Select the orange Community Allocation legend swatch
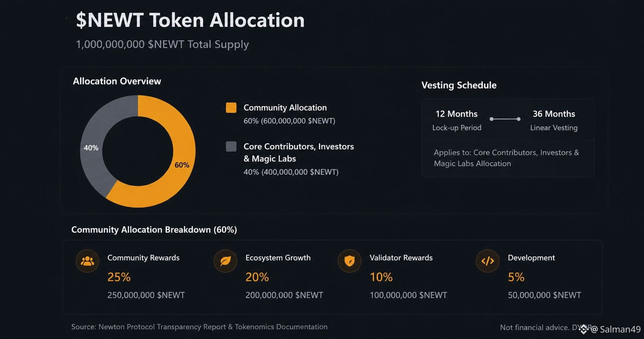Image resolution: width=644 pixels, height=339 pixels. click(x=231, y=108)
